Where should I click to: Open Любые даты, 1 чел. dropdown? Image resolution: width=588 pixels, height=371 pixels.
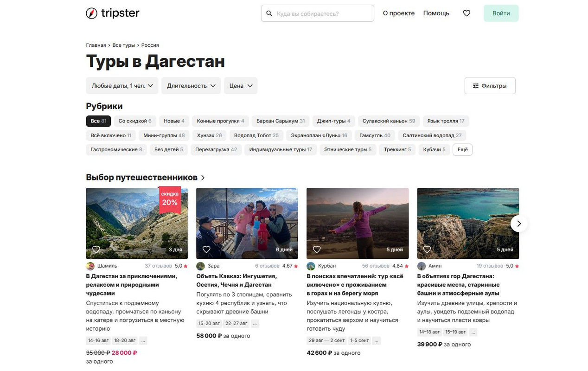tap(122, 86)
